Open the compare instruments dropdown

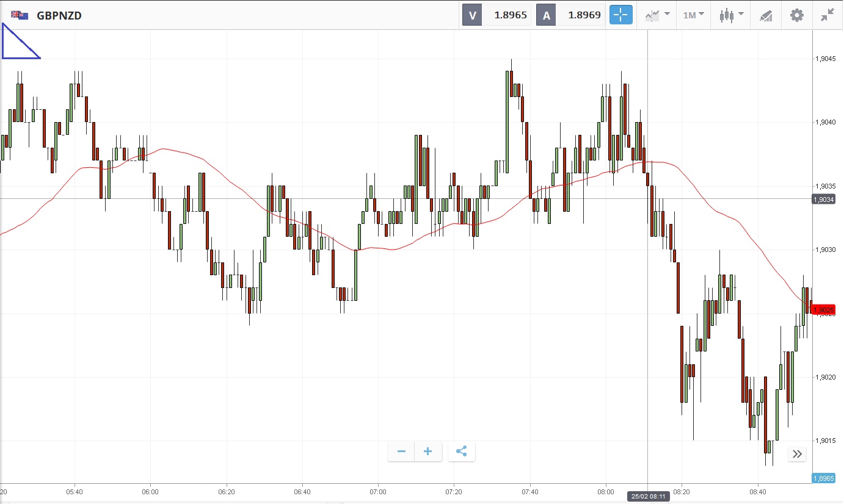[x=657, y=15]
